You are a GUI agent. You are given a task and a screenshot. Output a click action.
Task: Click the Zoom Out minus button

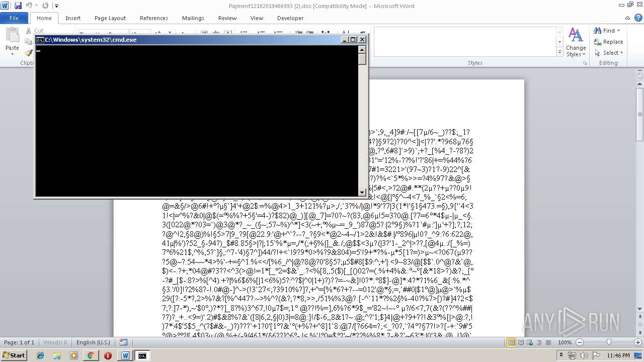coord(579,342)
